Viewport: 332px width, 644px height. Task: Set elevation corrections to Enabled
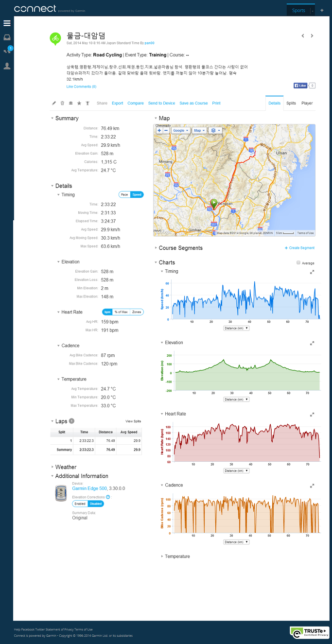tap(80, 504)
